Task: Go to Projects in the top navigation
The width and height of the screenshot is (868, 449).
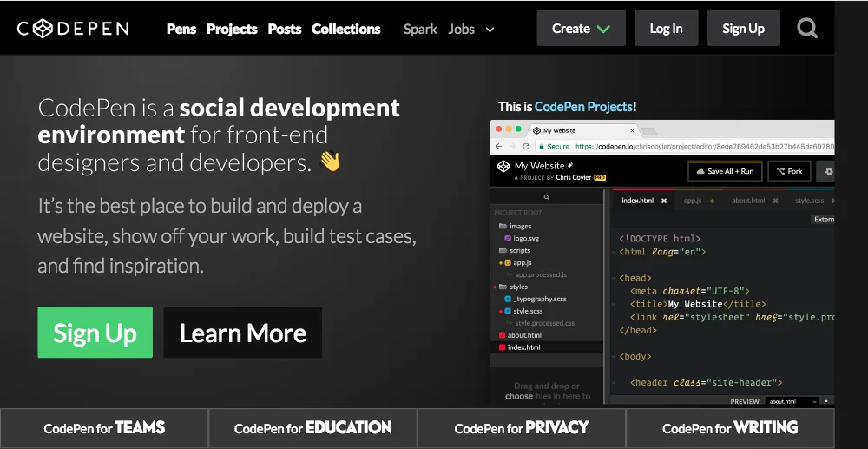Action: pyautogui.click(x=232, y=29)
